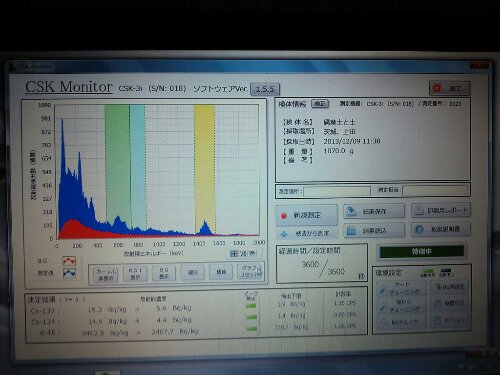
Task: Toggle cursor display under the graph
Action: coord(106,274)
